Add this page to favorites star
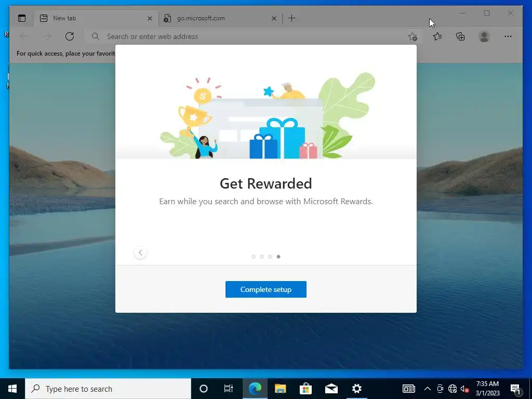The width and height of the screenshot is (532, 399). click(x=412, y=36)
